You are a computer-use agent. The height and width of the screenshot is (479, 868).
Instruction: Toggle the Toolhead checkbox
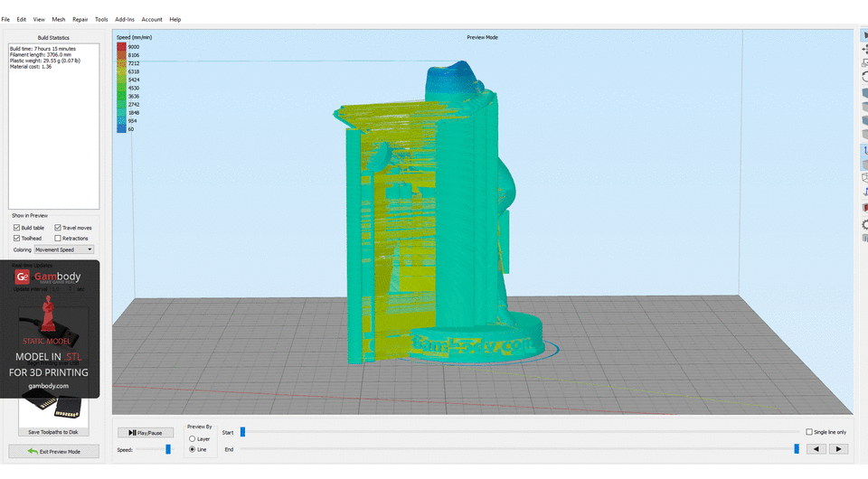(16, 238)
